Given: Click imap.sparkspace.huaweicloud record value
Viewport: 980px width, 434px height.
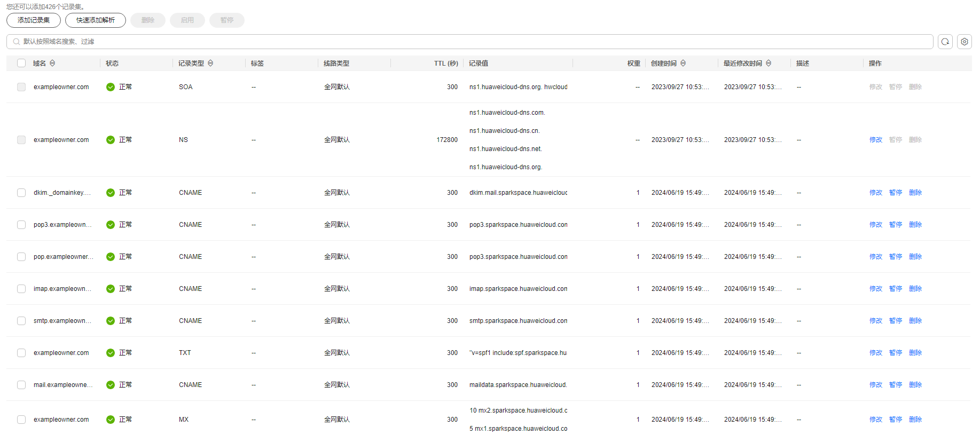Looking at the screenshot, I should point(519,289).
